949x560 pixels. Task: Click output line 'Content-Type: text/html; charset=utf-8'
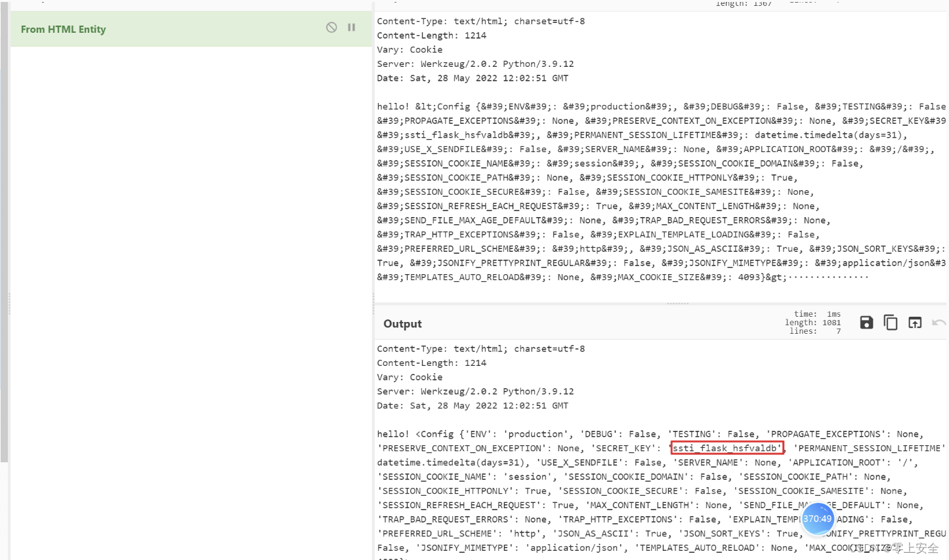[x=481, y=349]
